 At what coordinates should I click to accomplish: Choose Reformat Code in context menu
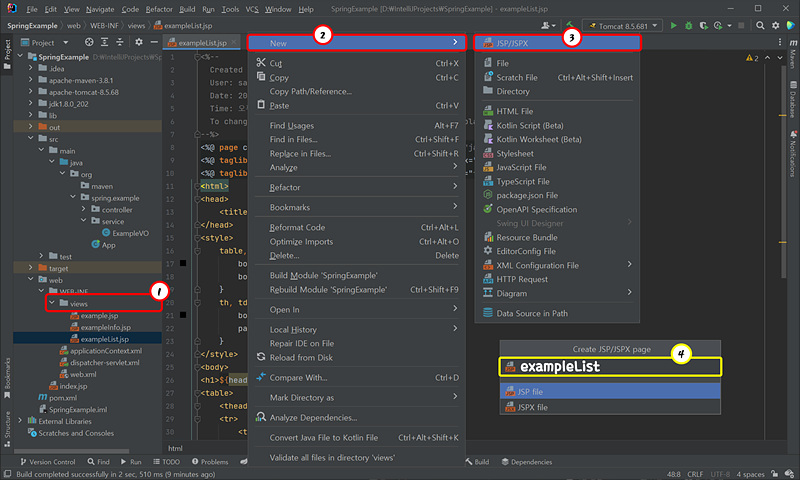click(357, 228)
